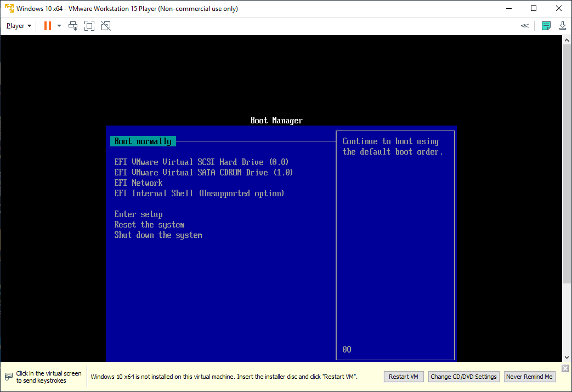Click the 'Windows 10 x64 is not installed' message

click(224, 377)
